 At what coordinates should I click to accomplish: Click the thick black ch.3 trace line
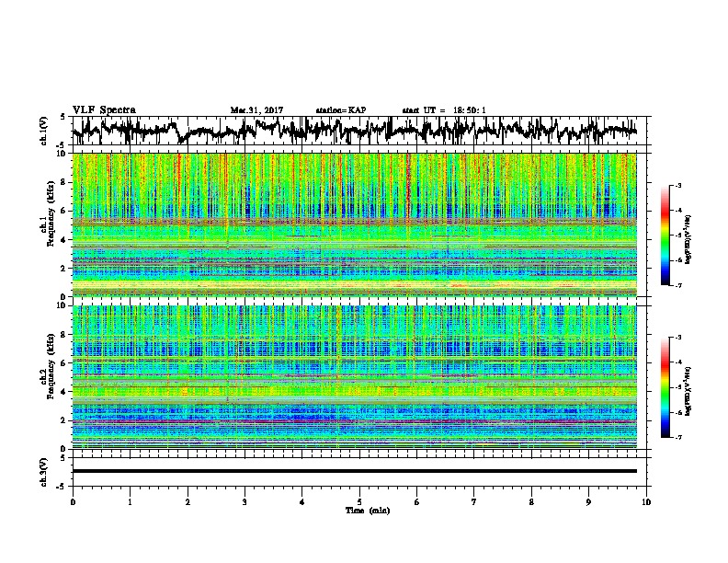(354, 471)
